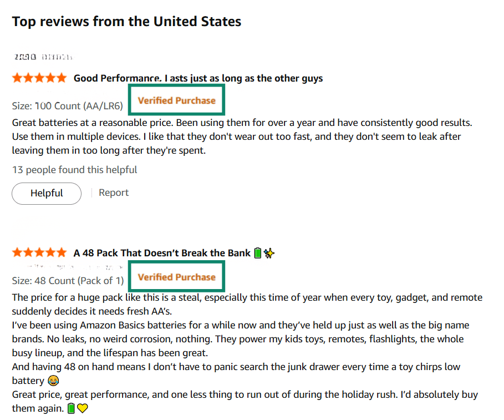The width and height of the screenshot is (504, 420).
Task: Open the "Good Performance" review title
Action: click(198, 78)
